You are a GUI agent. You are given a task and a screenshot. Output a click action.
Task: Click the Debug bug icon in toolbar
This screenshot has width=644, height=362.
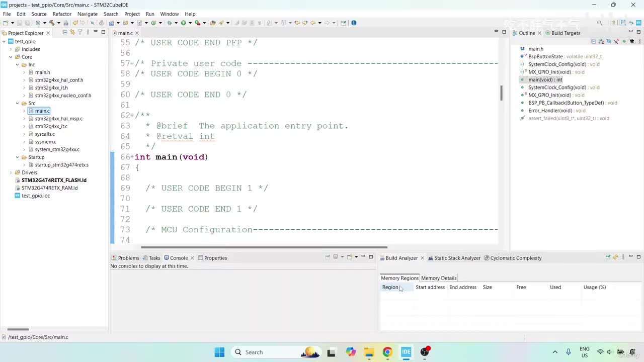170,23
